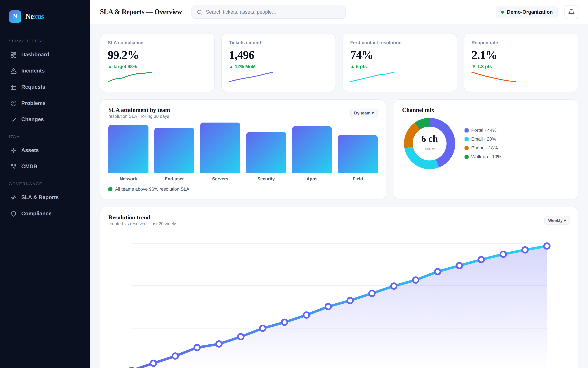Click 'Walk-up · 10%' legend label
588x368 pixels.
click(x=486, y=157)
